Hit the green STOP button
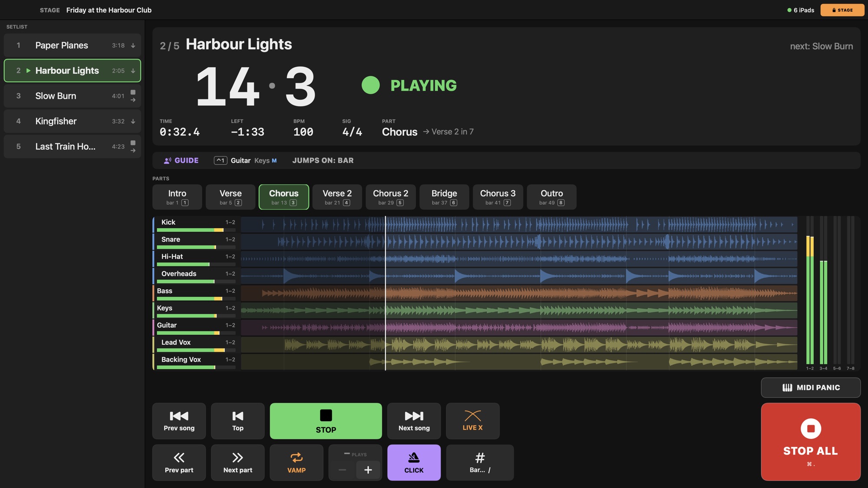The image size is (868, 488). point(325,421)
